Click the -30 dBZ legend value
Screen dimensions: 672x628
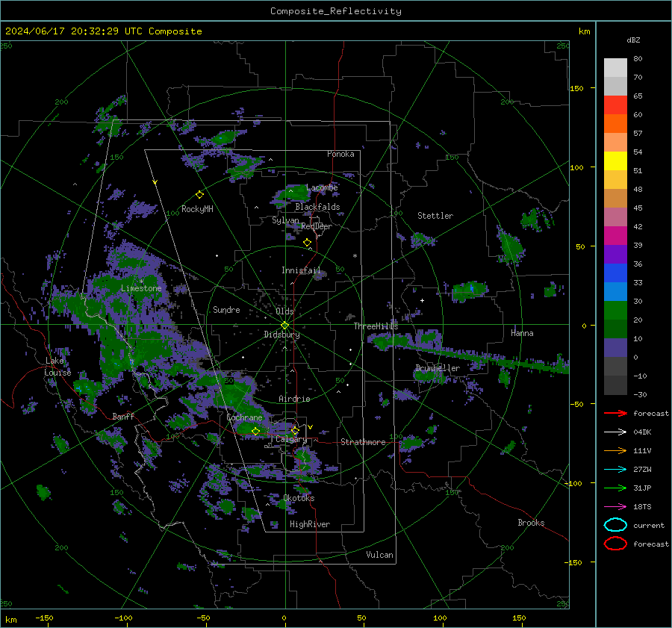(x=640, y=394)
